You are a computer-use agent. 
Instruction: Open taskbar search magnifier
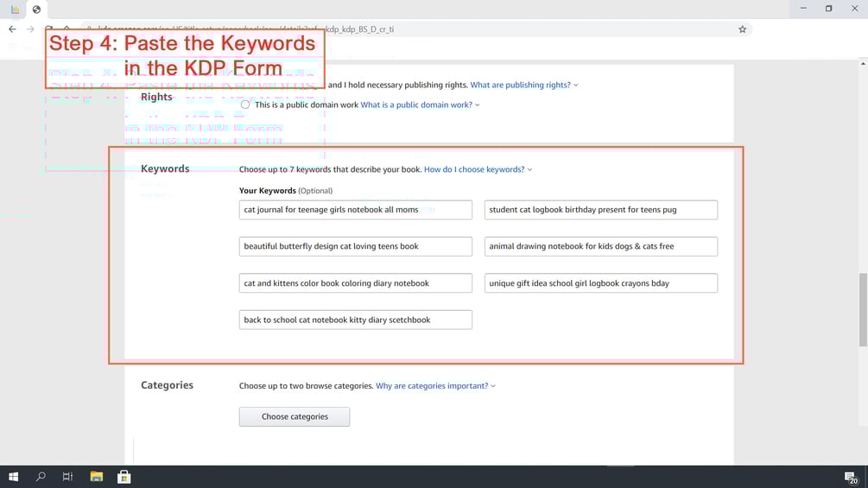(41, 477)
